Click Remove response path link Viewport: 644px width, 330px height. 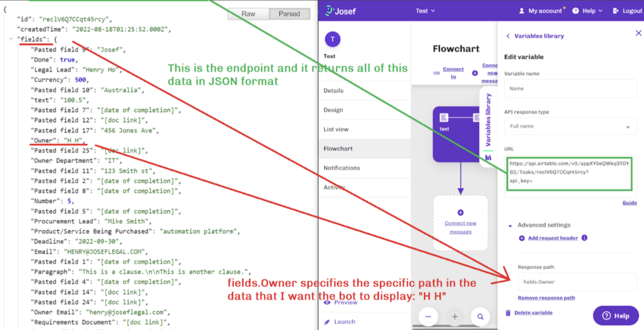point(546,298)
